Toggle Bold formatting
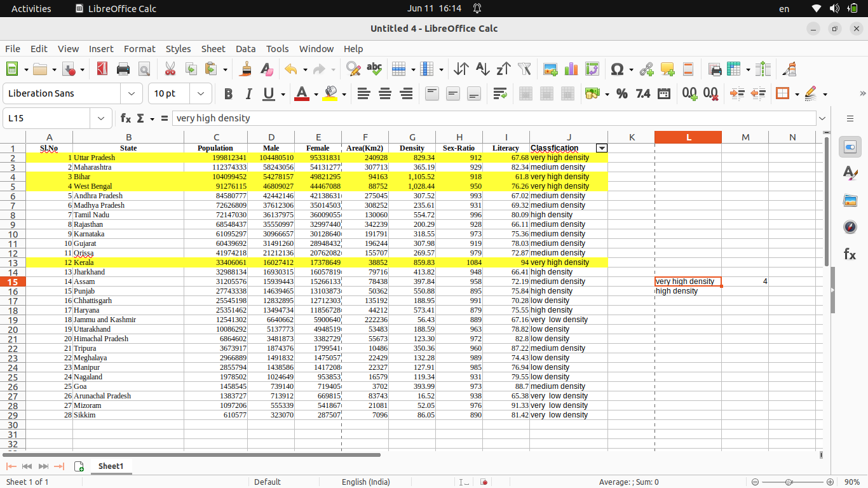The width and height of the screenshot is (868, 488). pos(228,94)
